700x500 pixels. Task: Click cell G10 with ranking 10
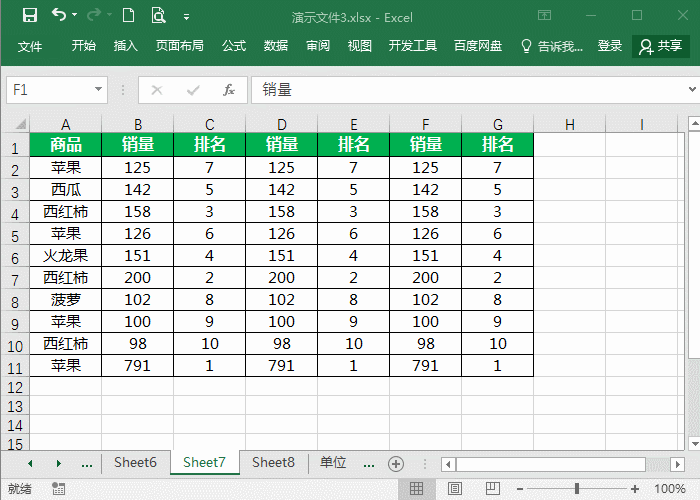pyautogui.click(x=497, y=344)
